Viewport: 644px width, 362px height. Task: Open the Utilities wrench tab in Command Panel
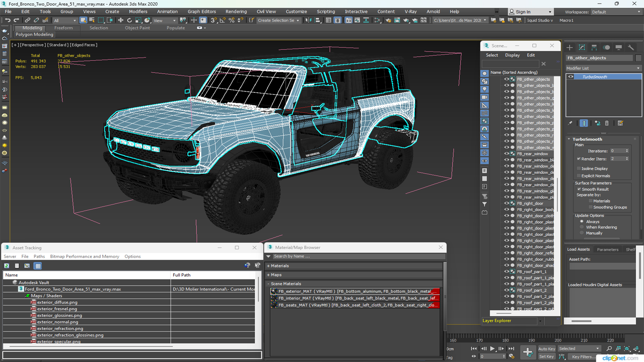point(631,47)
